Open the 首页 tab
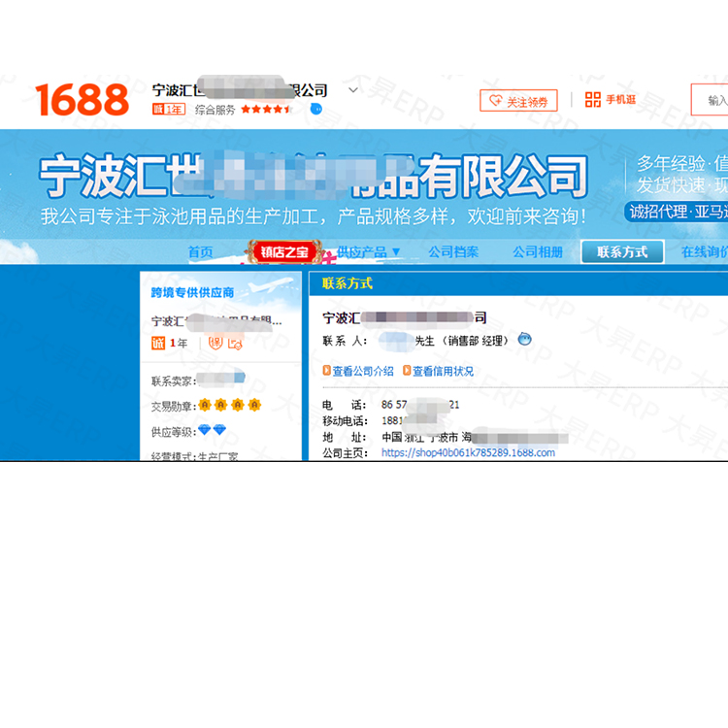Image resolution: width=728 pixels, height=728 pixels. point(201,252)
